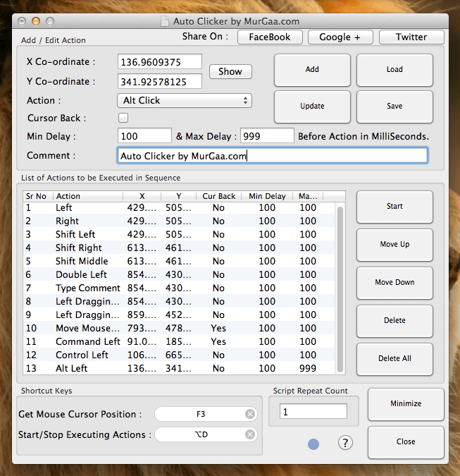Screen dimensions: 460x476
Task: Click the blue status indicator dot
Action: (x=313, y=444)
